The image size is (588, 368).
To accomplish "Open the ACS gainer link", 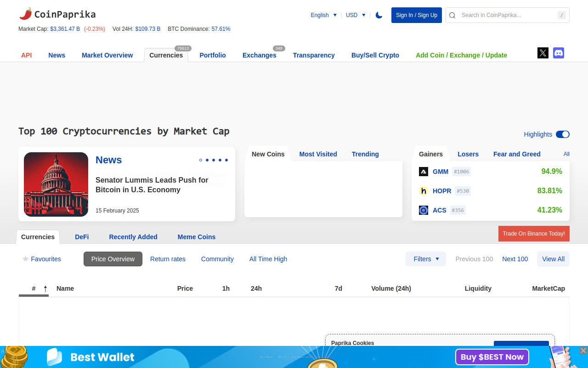I will coord(440,210).
